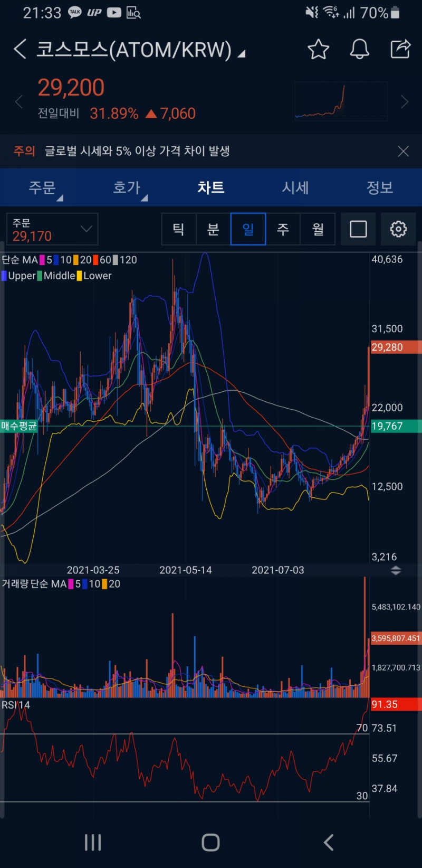This screenshot has width=422, height=868.
Task: Tap the 31.89% daily change percentage
Action: pyautogui.click(x=114, y=114)
